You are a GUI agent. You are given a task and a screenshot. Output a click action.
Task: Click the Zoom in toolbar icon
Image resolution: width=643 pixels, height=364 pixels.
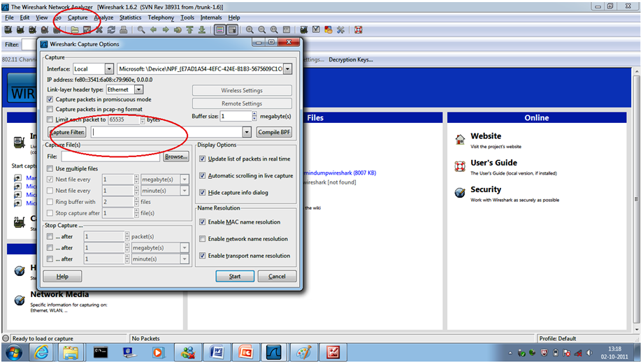point(250,30)
